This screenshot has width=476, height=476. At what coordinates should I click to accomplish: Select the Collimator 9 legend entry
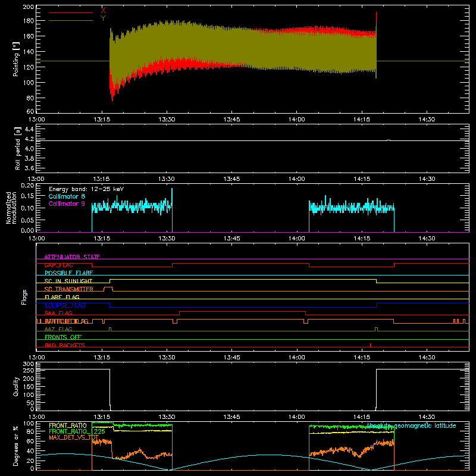pos(67,203)
